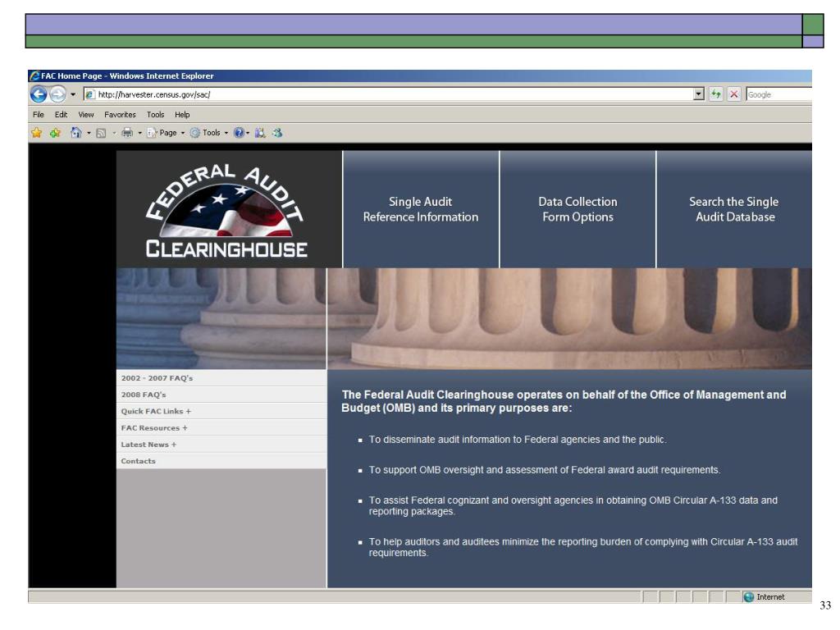Click the red Stop loading icon
The width and height of the screenshot is (840, 630).
tap(734, 94)
